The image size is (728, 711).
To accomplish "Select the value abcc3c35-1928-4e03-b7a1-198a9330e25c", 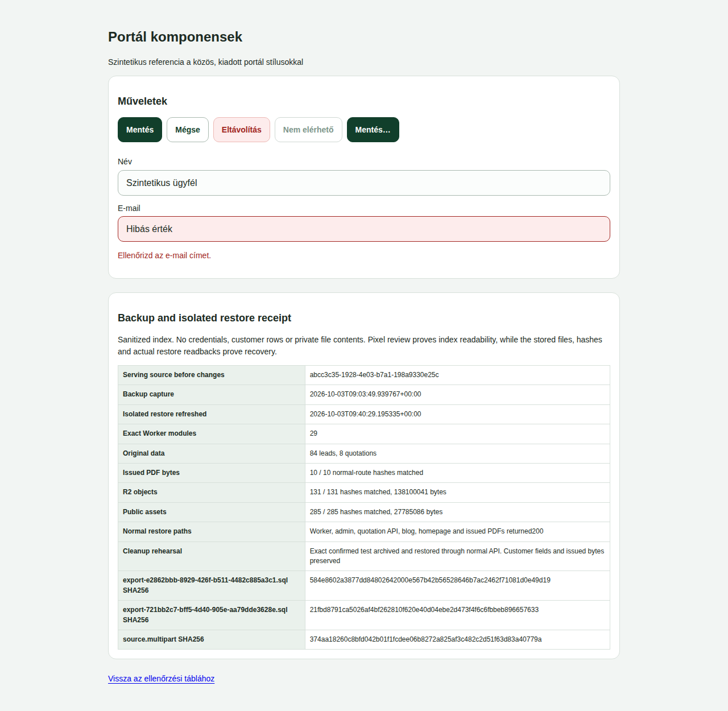I will 374,375.
